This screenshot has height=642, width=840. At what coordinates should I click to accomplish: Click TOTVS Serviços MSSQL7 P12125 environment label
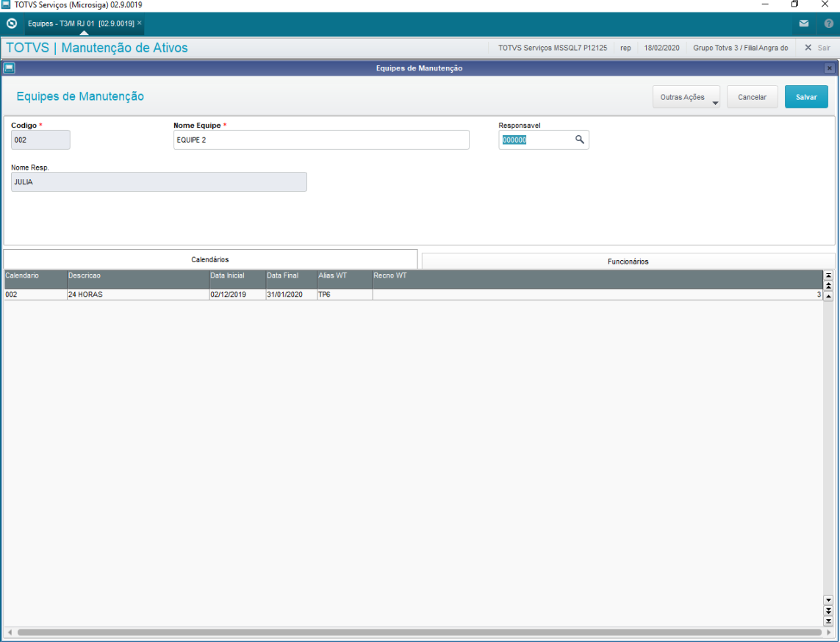[x=553, y=48]
